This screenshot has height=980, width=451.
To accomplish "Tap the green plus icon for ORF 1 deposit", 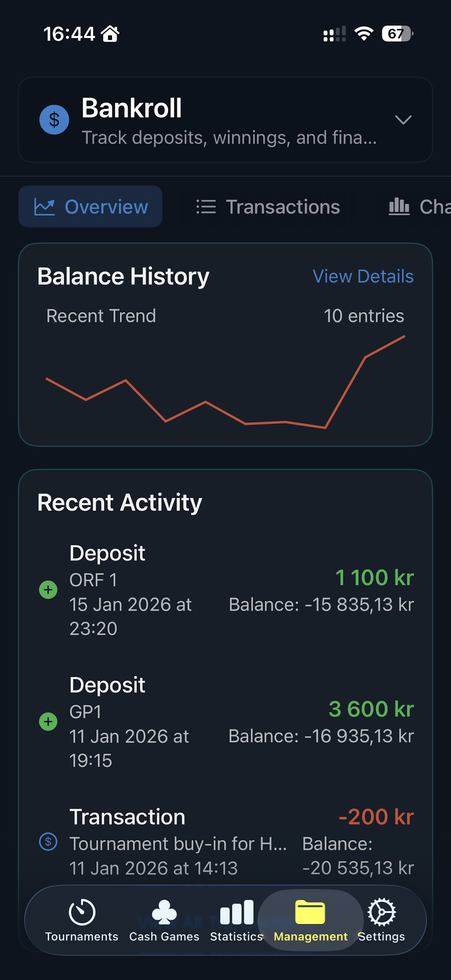I will 48,590.
